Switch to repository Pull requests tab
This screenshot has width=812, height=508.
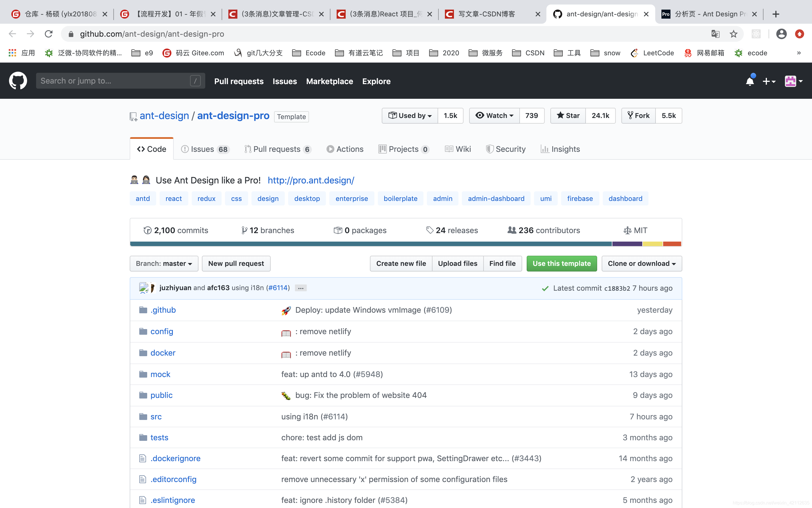click(278, 149)
